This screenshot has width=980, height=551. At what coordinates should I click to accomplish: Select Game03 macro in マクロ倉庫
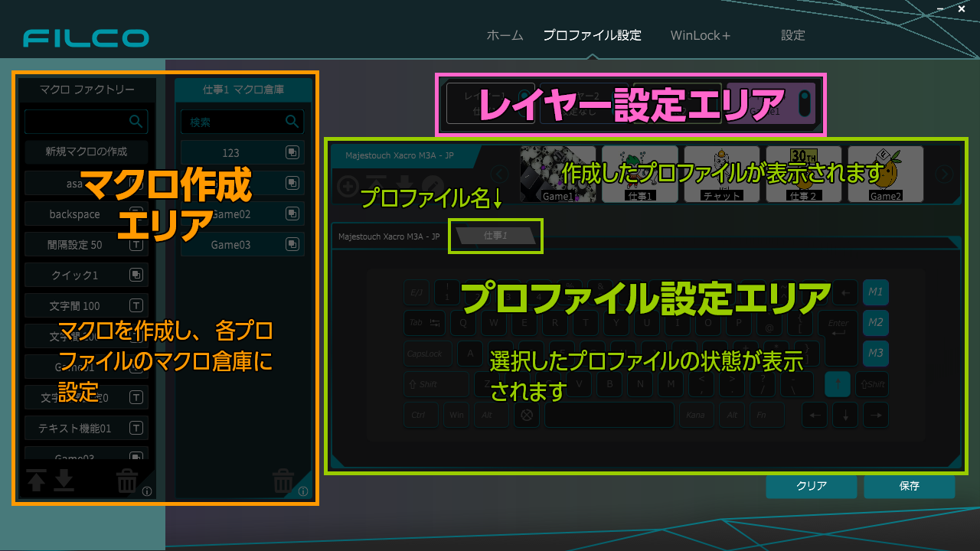(x=242, y=244)
